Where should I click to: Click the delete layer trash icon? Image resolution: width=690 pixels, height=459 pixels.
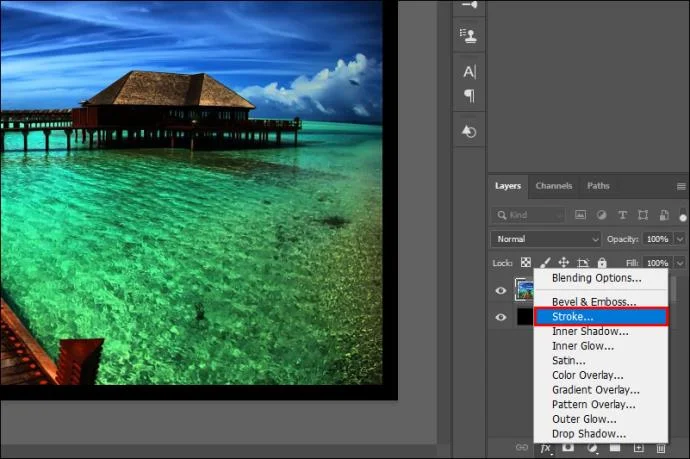coord(662,448)
